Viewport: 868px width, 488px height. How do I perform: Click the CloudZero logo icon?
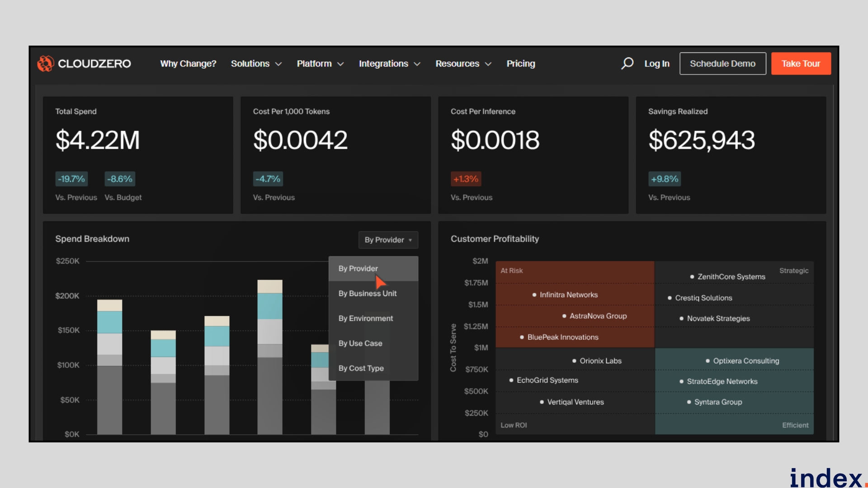[x=45, y=64]
